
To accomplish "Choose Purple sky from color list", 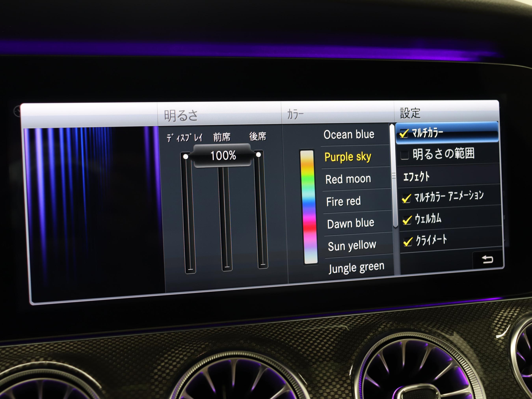I will coord(348,157).
